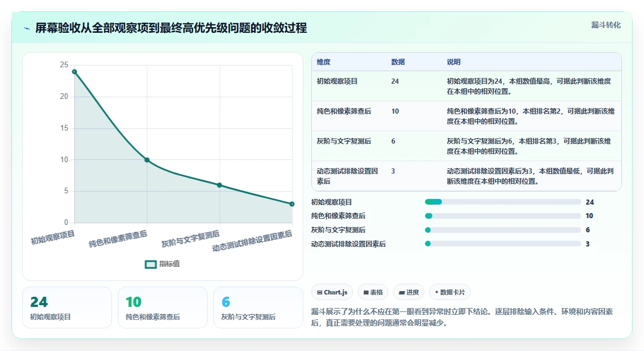This screenshot has height=351, width=644.
Task: Click the 维度 column header
Action: [324, 62]
